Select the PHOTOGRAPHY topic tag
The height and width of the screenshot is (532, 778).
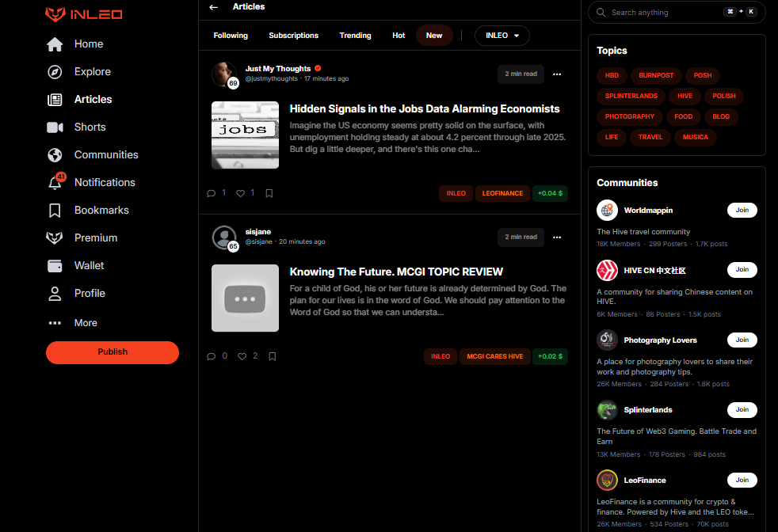(x=630, y=116)
